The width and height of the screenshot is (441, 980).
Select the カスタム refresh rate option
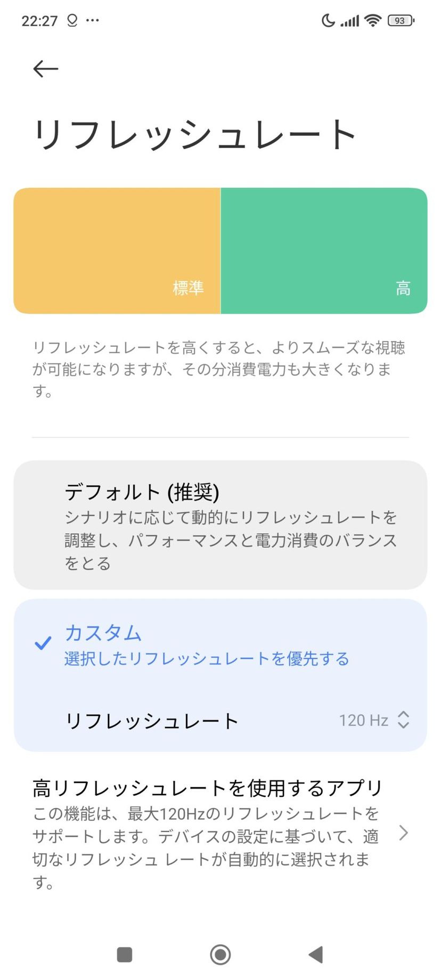point(220,644)
